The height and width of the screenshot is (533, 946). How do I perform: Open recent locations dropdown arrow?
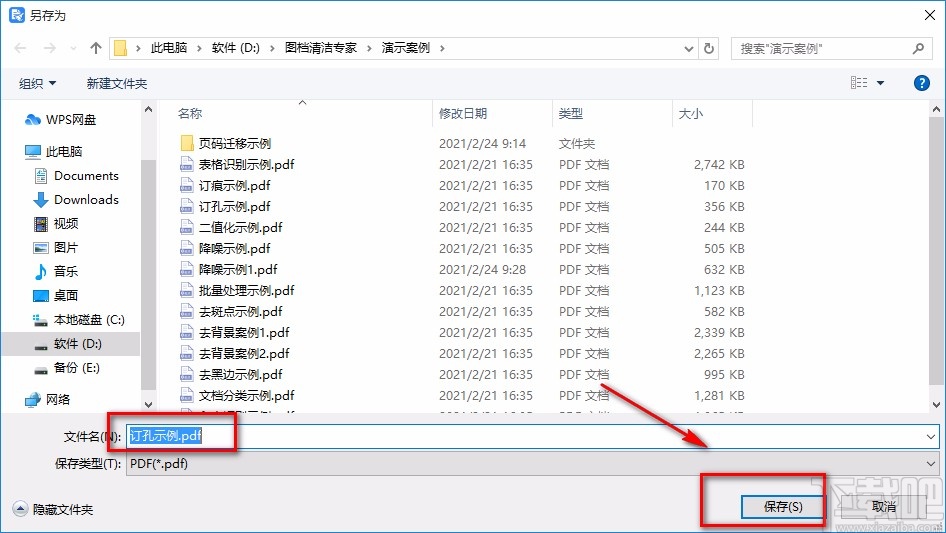pyautogui.click(x=73, y=48)
